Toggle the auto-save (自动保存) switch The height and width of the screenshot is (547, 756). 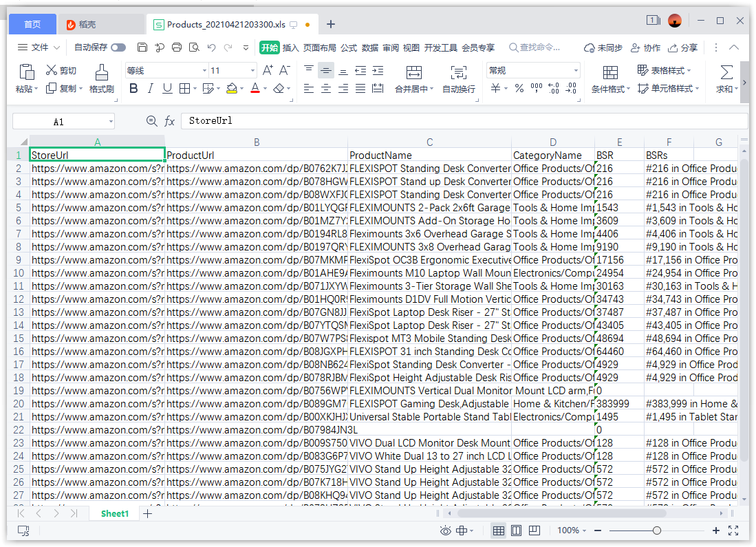pos(118,47)
